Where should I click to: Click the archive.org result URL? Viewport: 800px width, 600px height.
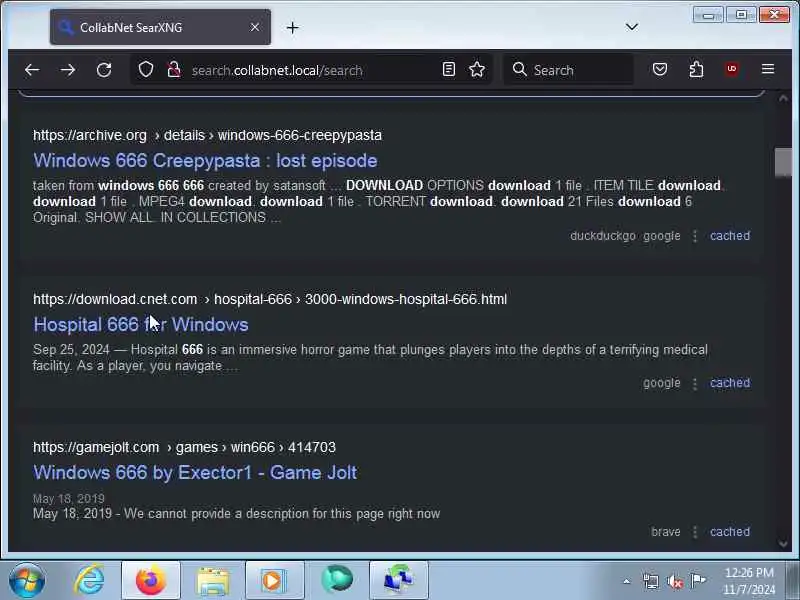[x=207, y=135]
